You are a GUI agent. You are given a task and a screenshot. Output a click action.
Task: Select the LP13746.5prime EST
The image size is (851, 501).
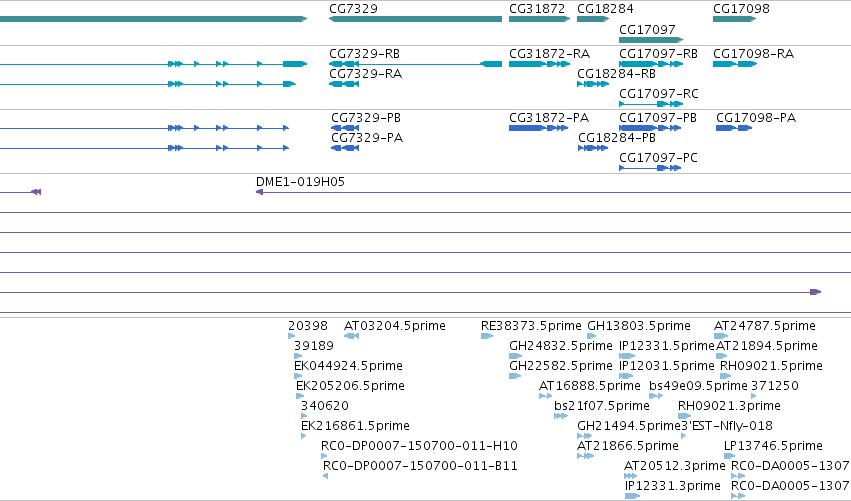coord(729,456)
